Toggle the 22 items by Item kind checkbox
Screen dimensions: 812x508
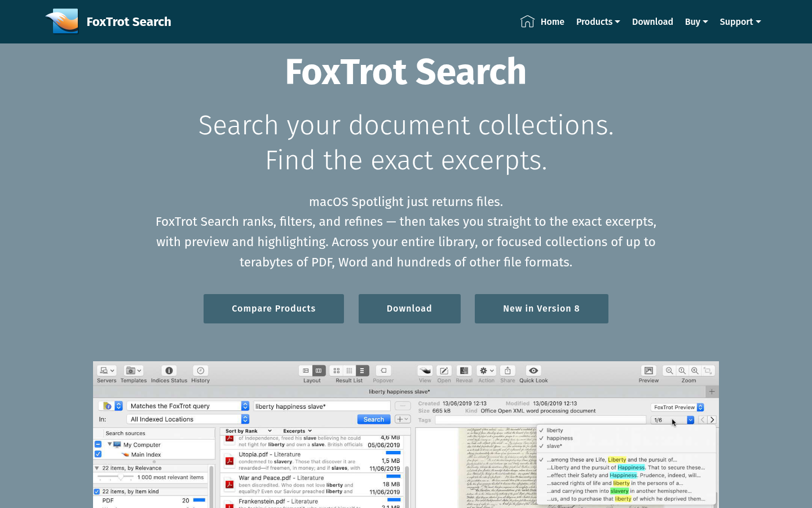click(x=97, y=492)
